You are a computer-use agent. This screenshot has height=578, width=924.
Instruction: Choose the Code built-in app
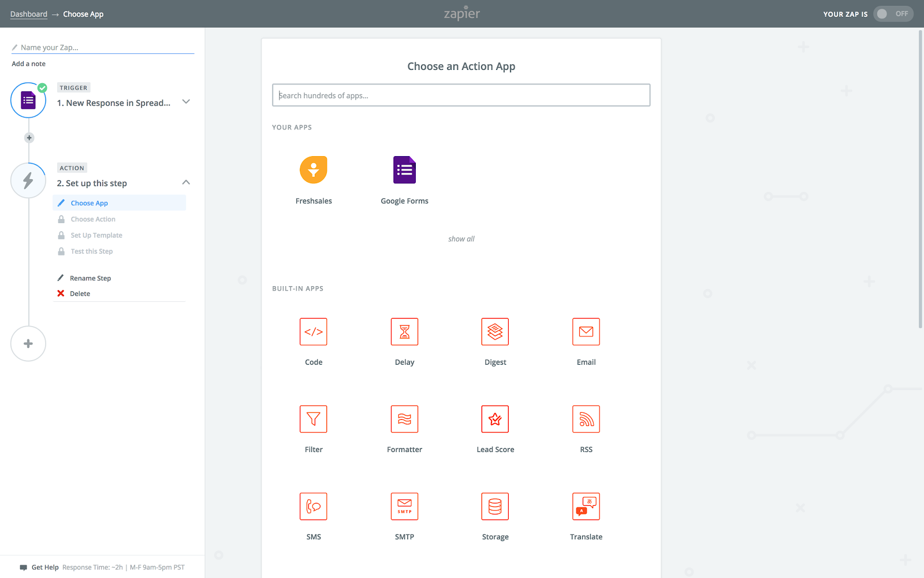point(314,332)
